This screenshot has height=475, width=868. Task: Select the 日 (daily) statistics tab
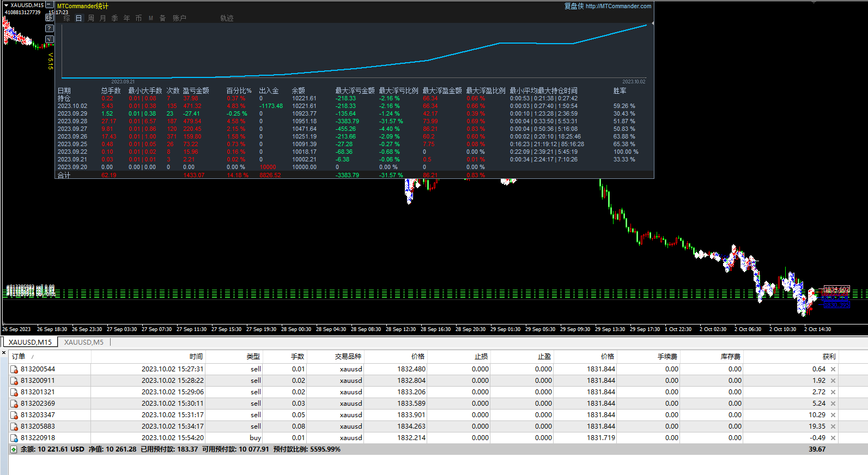[78, 18]
